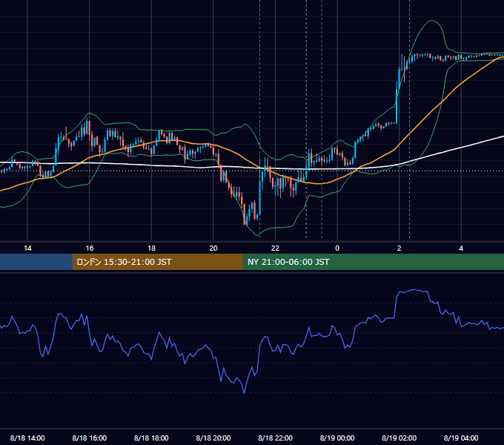Click the 8/18 18:00 label on the lower time axis

point(151,438)
